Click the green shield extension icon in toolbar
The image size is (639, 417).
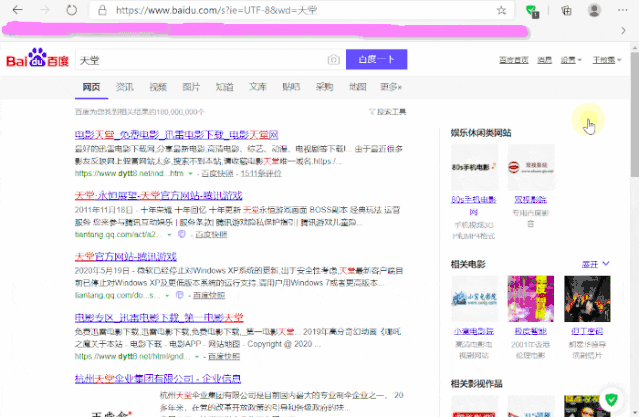(534, 11)
